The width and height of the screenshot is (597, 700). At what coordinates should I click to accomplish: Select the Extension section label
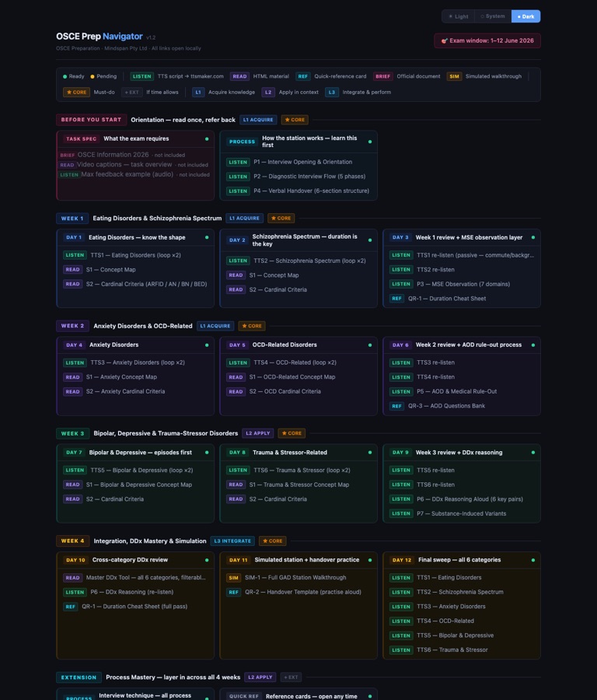pyautogui.click(x=79, y=677)
